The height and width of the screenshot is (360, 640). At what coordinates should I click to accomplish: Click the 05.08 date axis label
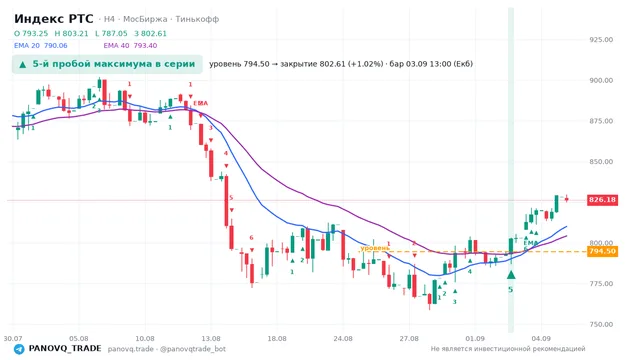[x=79, y=338]
